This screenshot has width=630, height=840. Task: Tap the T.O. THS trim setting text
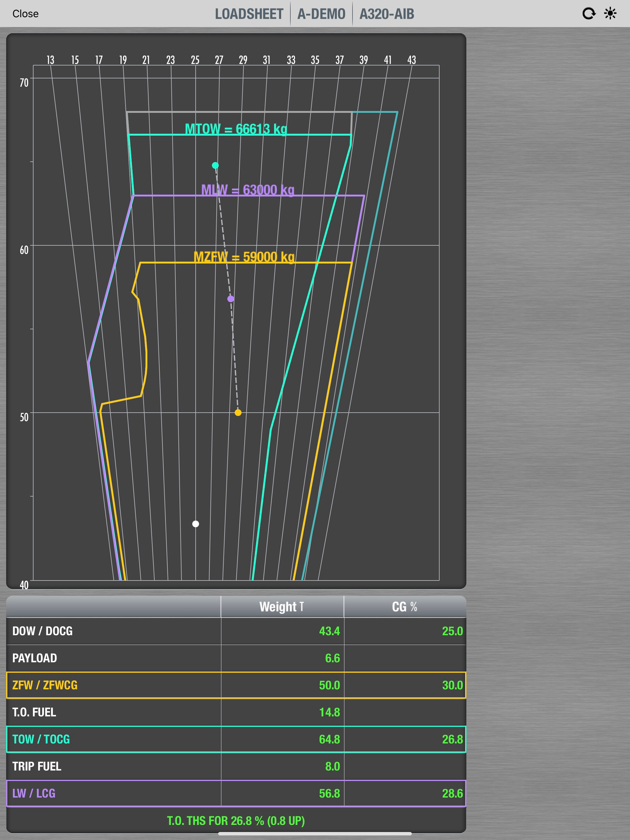[236, 821]
